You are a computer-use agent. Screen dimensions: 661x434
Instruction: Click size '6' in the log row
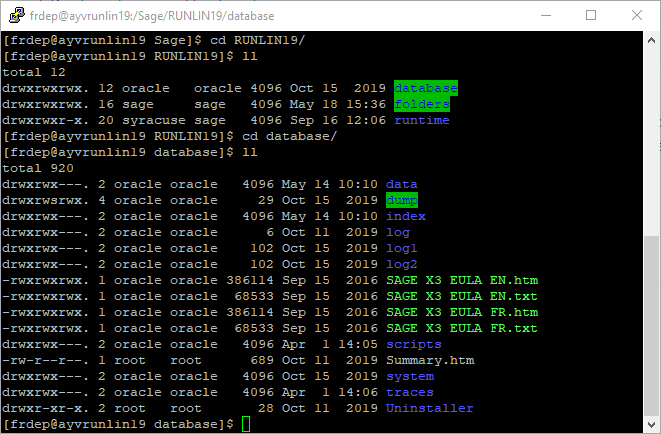pos(270,232)
